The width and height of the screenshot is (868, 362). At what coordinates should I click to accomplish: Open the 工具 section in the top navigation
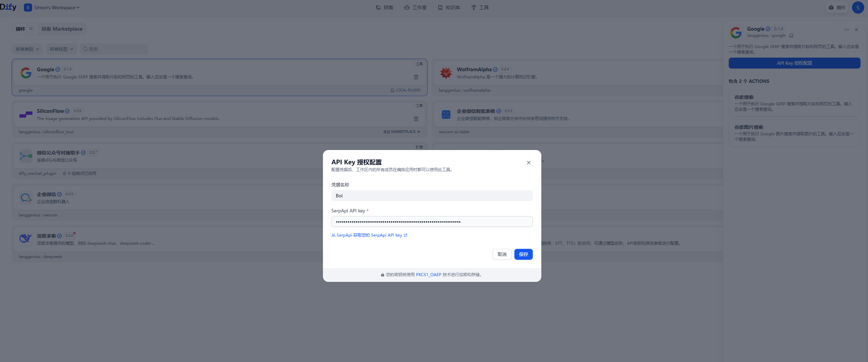point(480,7)
